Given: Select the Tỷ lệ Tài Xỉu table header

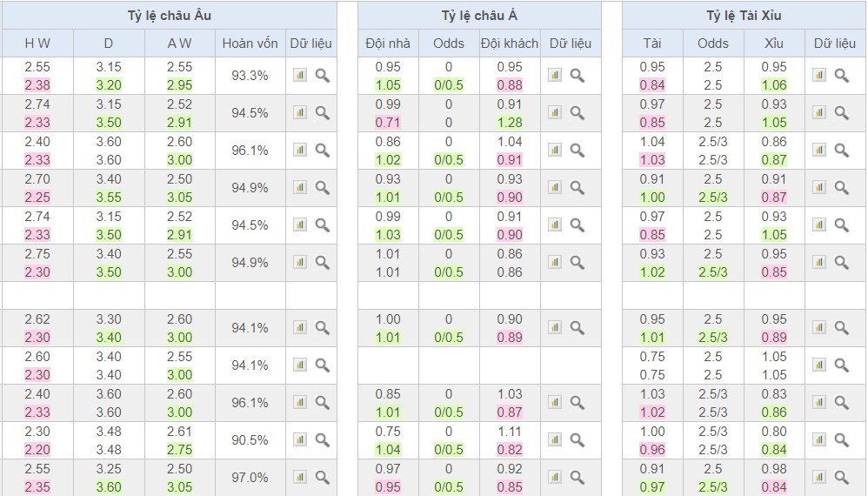Looking at the screenshot, I should click(744, 16).
